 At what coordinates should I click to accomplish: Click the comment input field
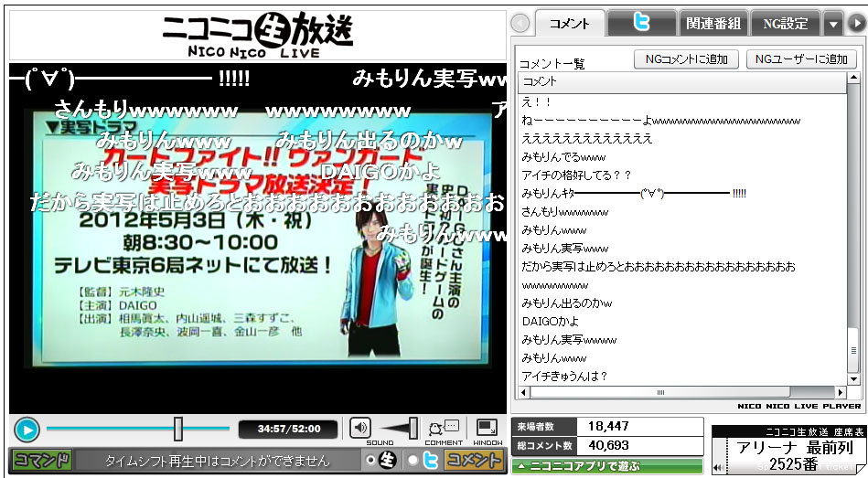(217, 461)
